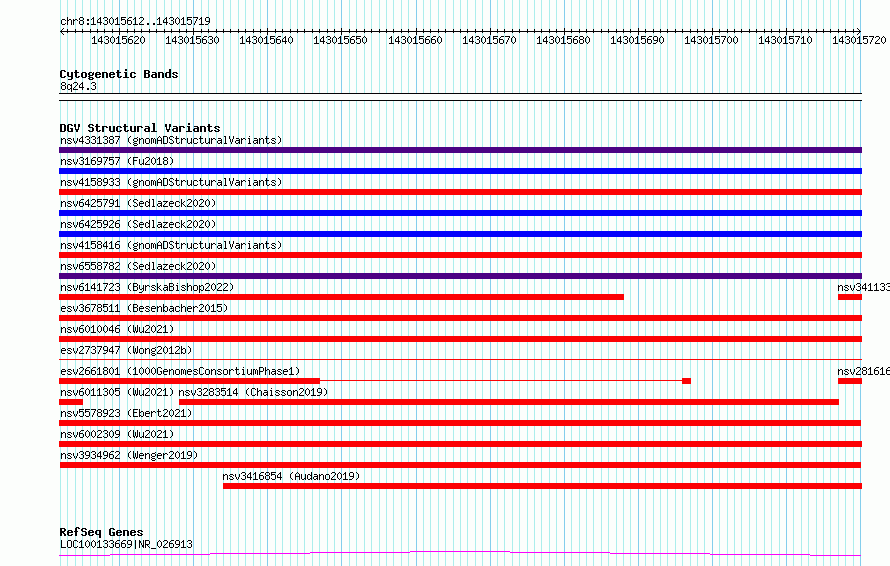Click the red bar of nsv5578923
The width and height of the screenshot is (890, 566).
[460, 423]
